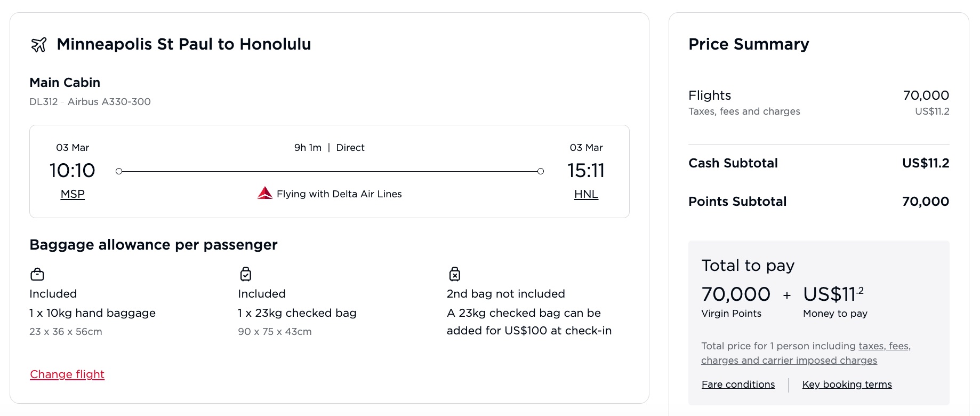Viewport: 980px width, 416px height.
Task: Click the arrival circle on the flight timeline
Action: coord(540,171)
